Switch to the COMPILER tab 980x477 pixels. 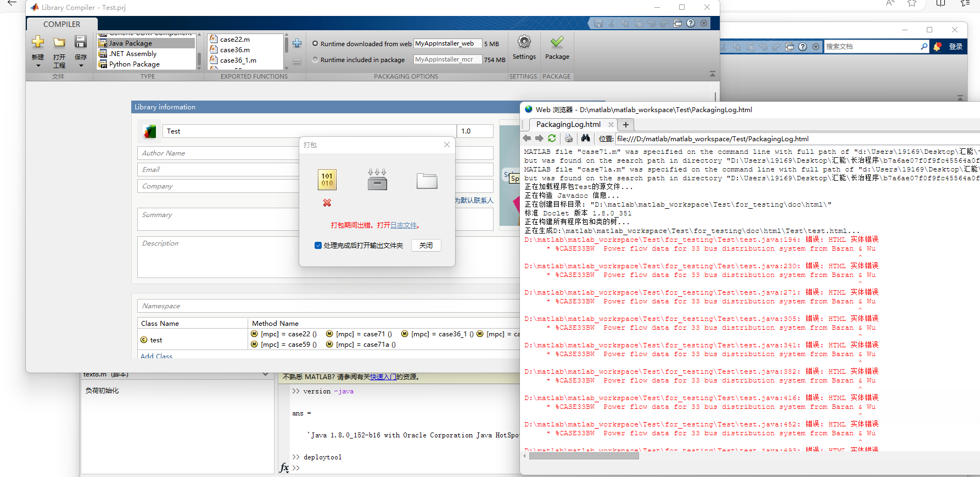click(x=61, y=24)
